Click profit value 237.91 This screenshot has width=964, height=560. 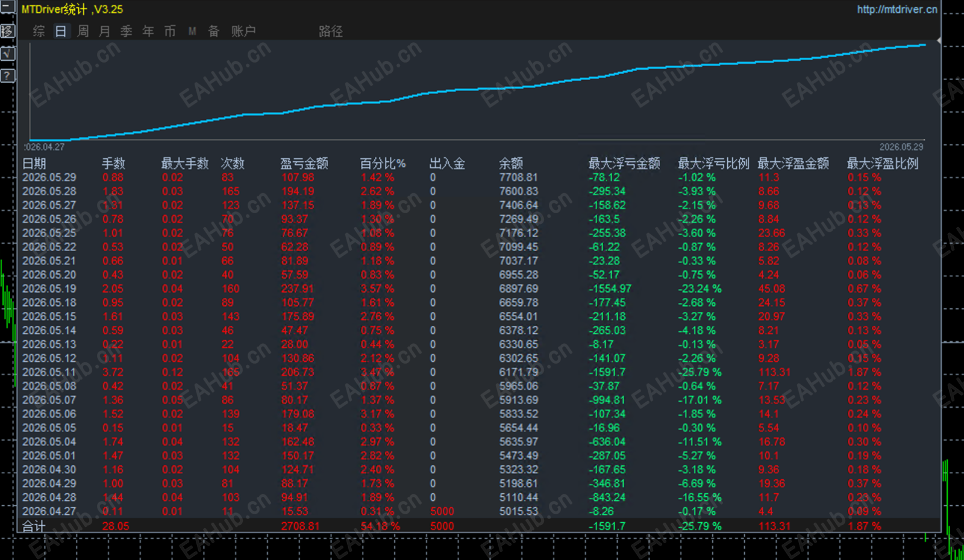pos(298,289)
